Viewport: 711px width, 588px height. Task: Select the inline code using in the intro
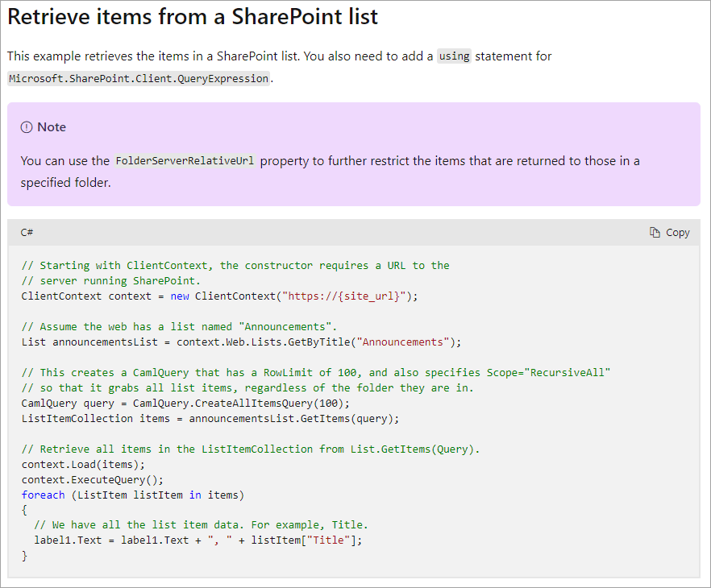click(x=453, y=56)
